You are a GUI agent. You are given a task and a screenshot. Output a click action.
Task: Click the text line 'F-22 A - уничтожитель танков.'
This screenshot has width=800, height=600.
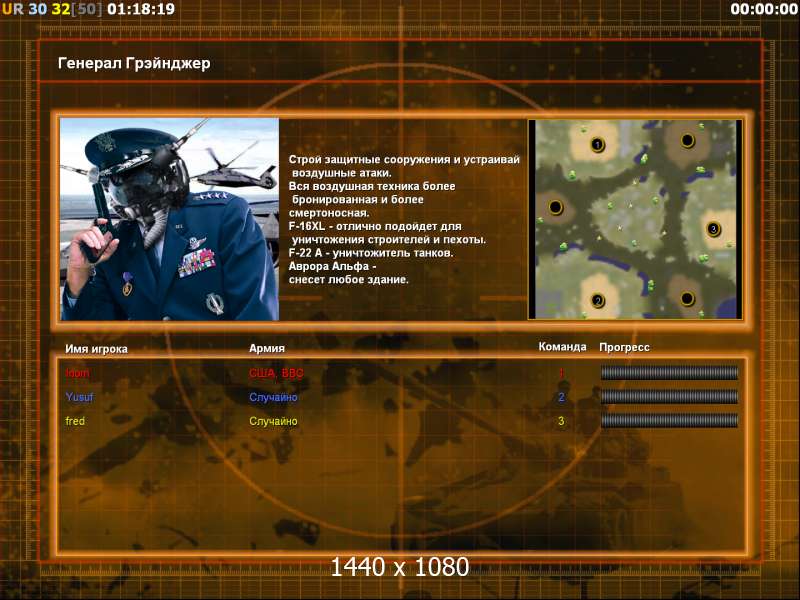click(x=371, y=253)
